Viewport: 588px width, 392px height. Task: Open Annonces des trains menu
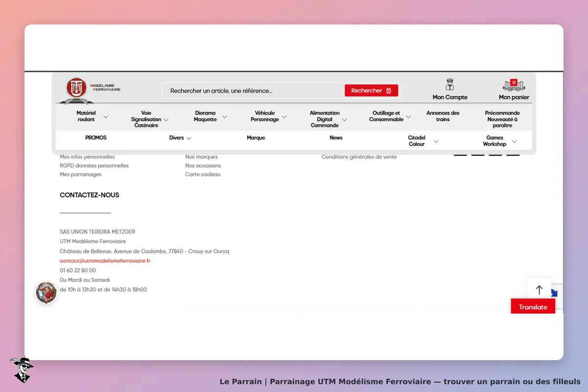(443, 116)
